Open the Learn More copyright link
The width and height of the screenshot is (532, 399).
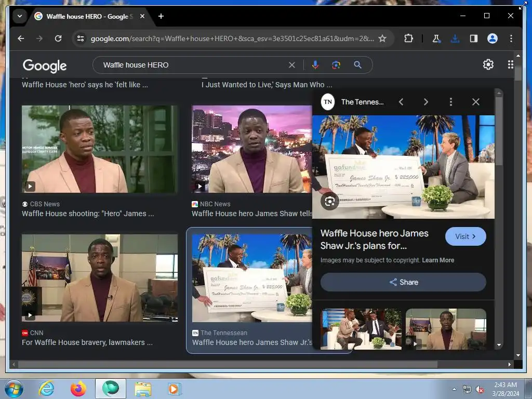(438, 260)
